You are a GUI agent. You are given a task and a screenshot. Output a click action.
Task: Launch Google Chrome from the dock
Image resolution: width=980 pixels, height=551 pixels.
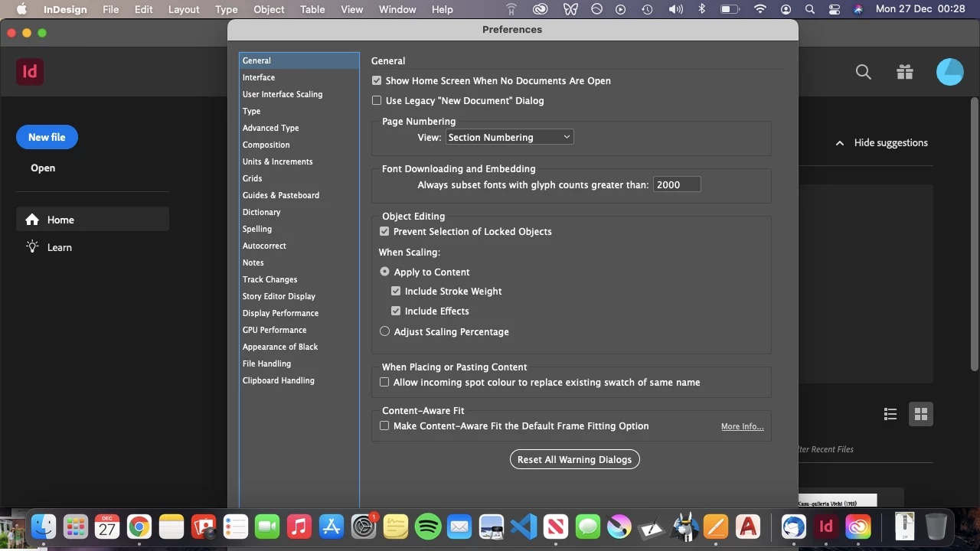[x=139, y=527]
